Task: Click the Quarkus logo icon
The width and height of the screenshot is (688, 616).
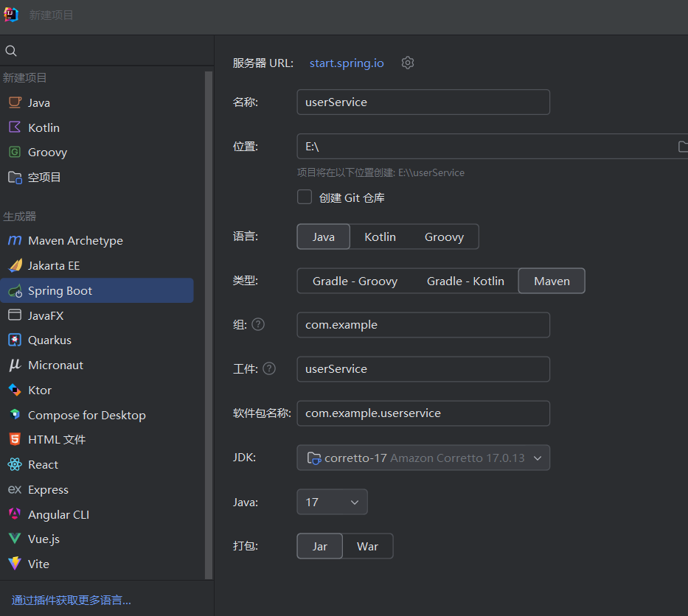Action: click(15, 340)
